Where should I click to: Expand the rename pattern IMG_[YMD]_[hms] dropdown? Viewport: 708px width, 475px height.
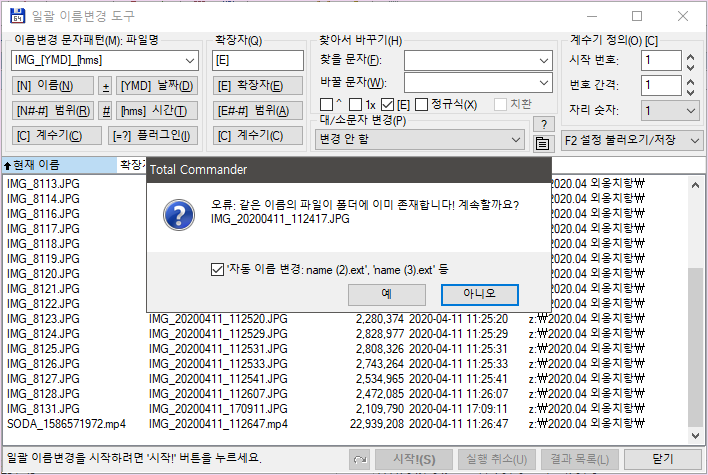tap(190, 61)
